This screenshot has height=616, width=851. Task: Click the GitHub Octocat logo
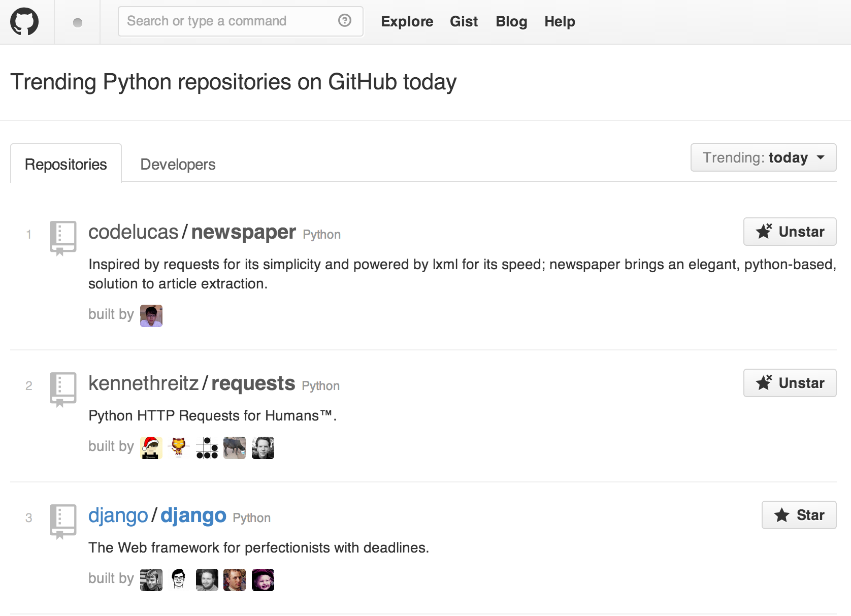click(24, 22)
